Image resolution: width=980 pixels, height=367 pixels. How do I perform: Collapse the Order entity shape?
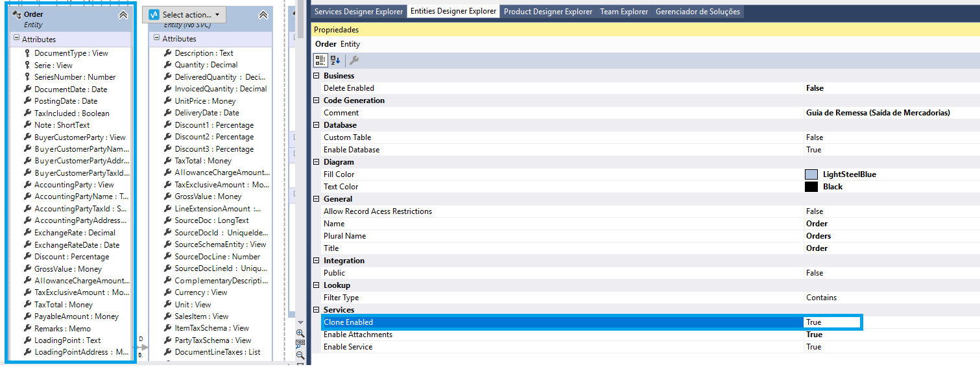coord(123,15)
